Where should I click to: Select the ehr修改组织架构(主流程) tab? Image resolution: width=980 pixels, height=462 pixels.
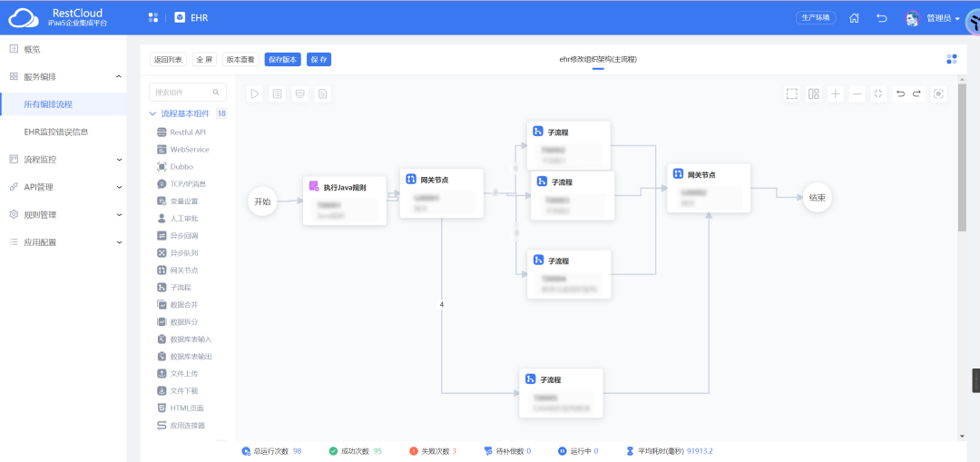[598, 59]
